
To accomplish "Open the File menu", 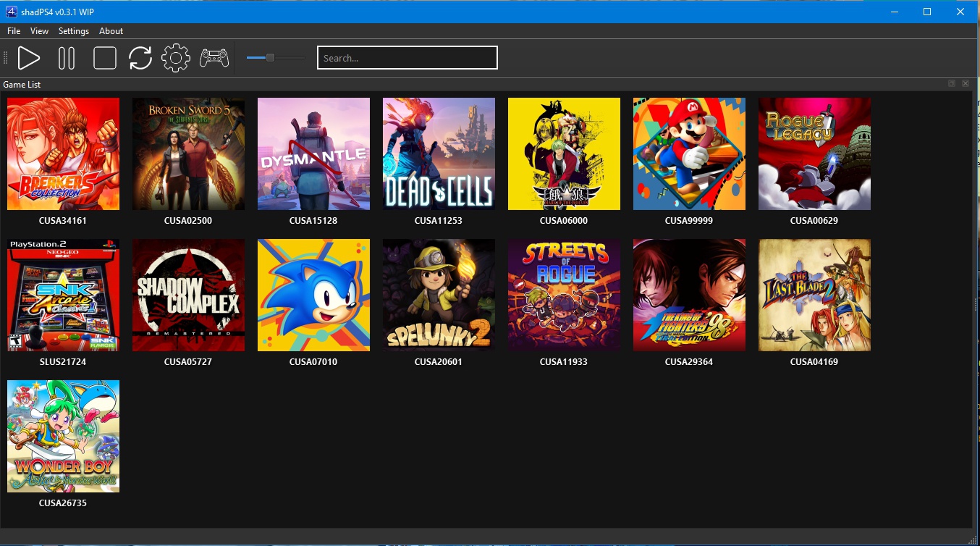I will click(14, 31).
